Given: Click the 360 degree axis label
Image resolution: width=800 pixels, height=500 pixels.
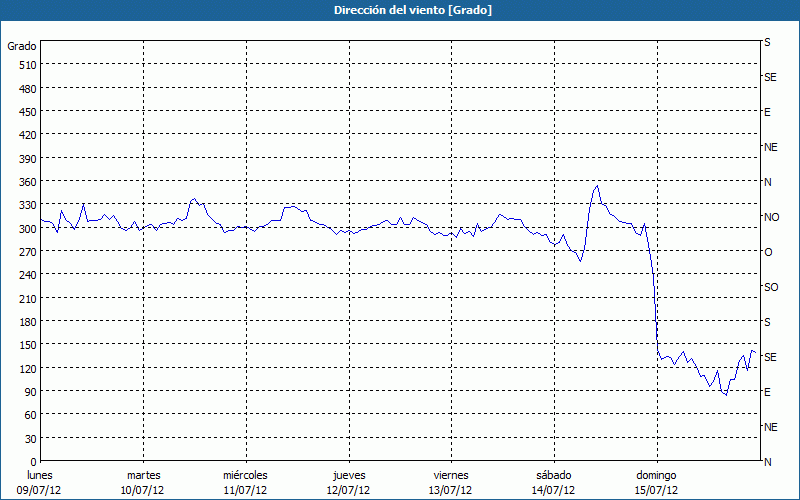Looking at the screenshot, I should click(x=27, y=182).
